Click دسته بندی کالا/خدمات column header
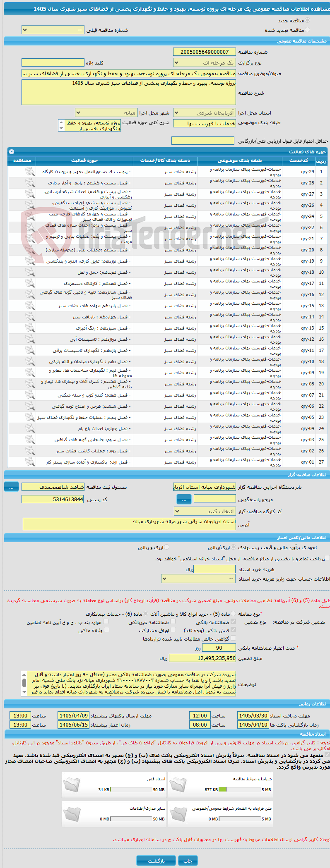Viewport: 330px width, 868px height. click(165, 160)
